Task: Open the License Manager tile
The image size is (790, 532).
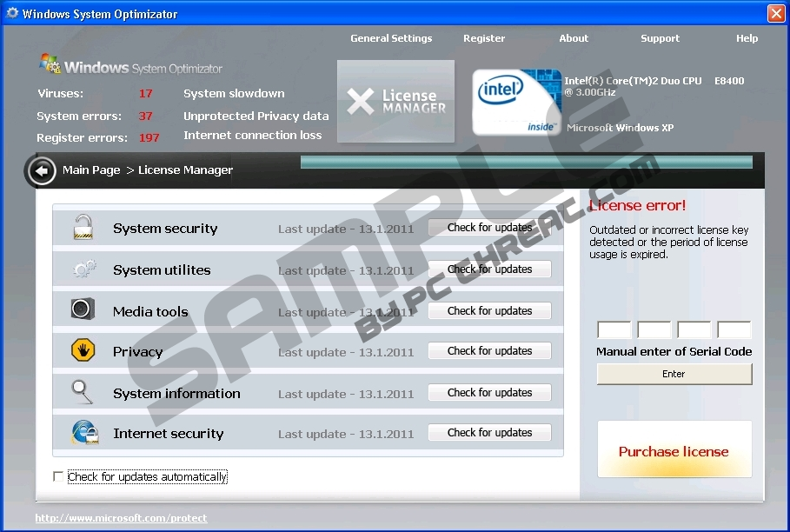Action: pyautogui.click(x=395, y=101)
